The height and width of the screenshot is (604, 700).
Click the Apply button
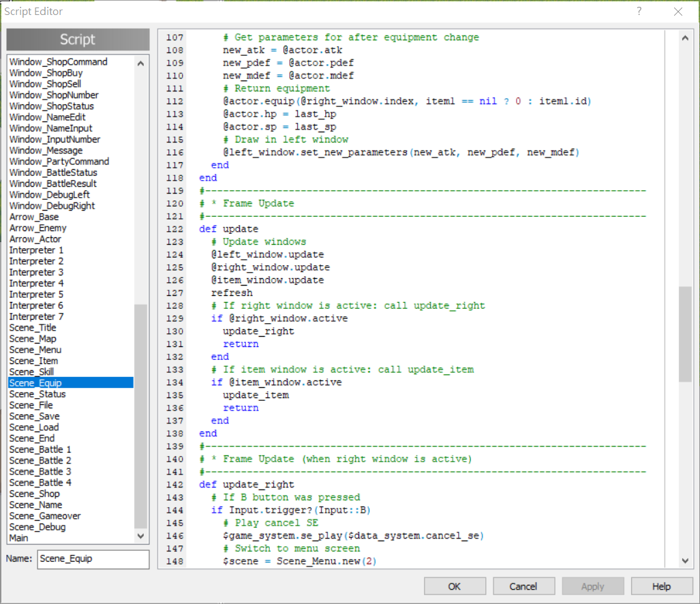coord(592,586)
